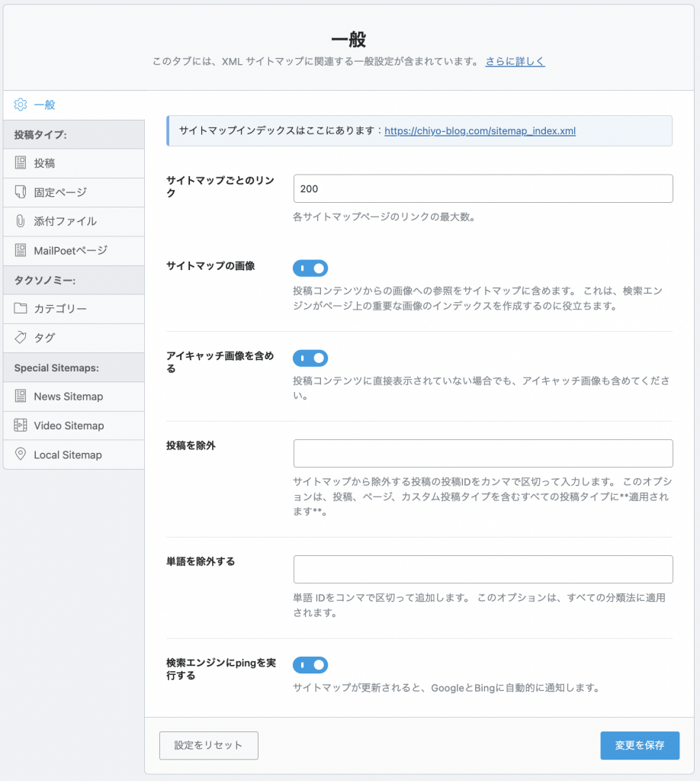
Task: Click the Local Sitemap map pin icon
Action: pyautogui.click(x=21, y=455)
